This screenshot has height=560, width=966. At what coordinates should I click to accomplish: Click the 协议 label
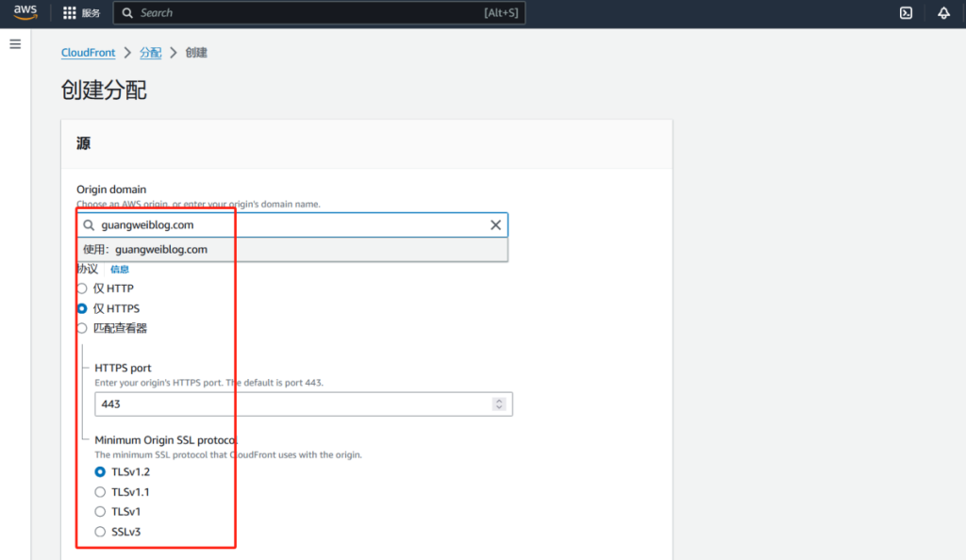coord(88,269)
